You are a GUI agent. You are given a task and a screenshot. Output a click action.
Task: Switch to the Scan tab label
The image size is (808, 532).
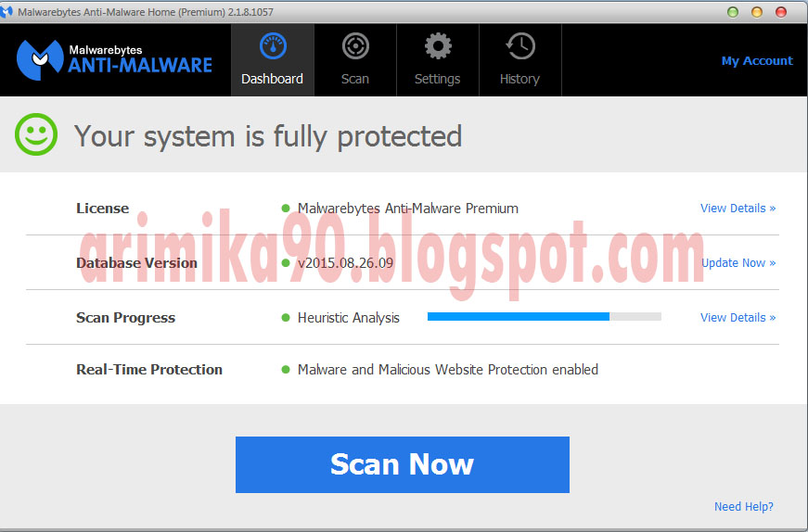point(355,79)
